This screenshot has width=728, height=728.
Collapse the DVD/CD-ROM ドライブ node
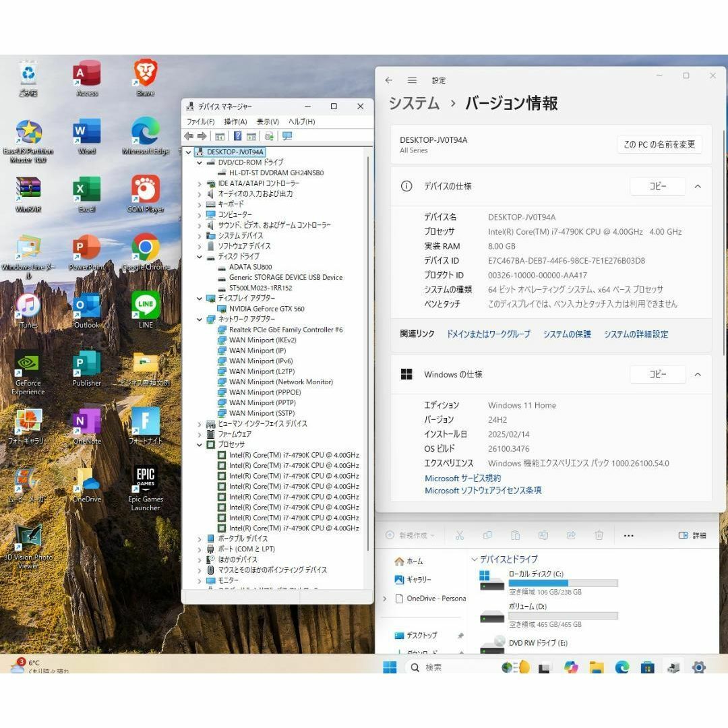coord(199,162)
